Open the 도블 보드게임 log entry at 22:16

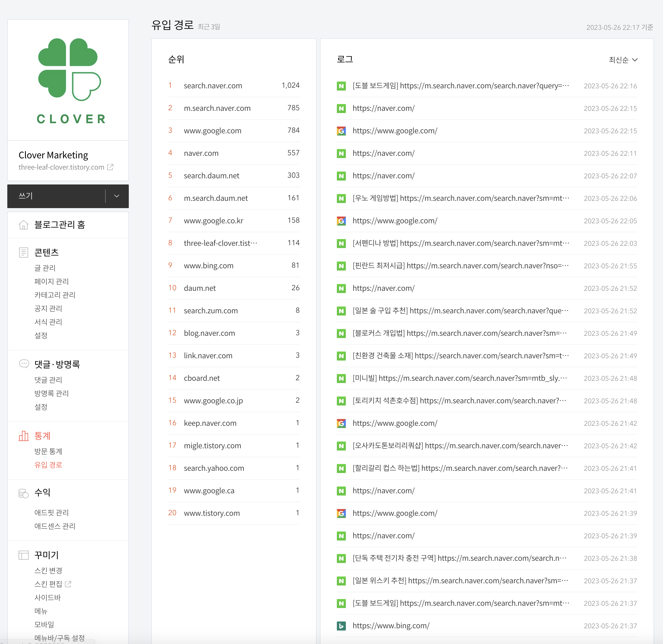point(460,85)
